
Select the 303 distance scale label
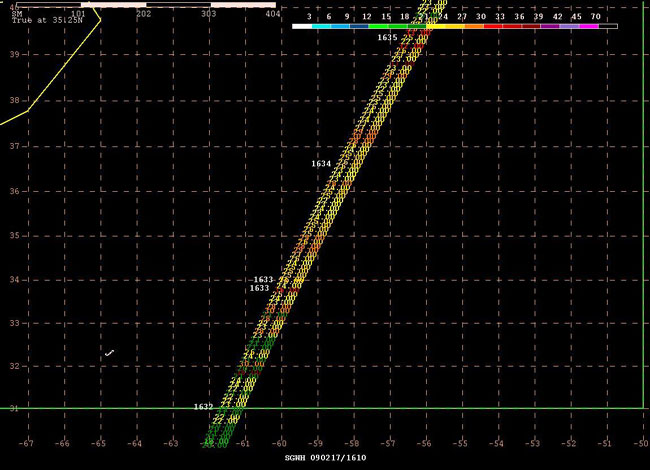[x=209, y=14]
